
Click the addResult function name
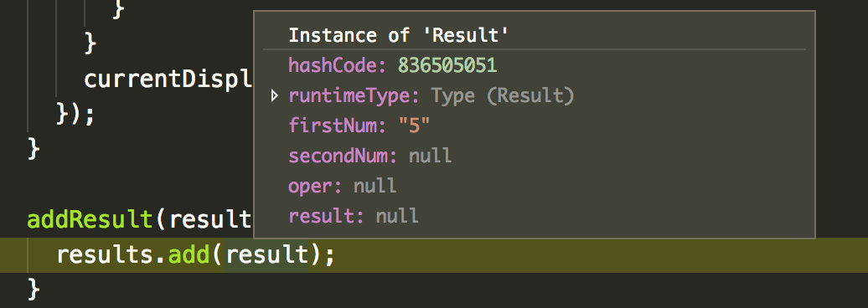click(x=90, y=220)
